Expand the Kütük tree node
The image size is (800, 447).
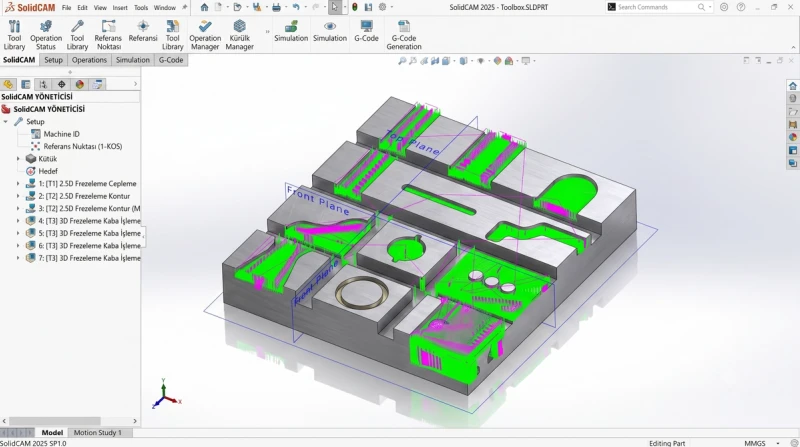[18, 159]
